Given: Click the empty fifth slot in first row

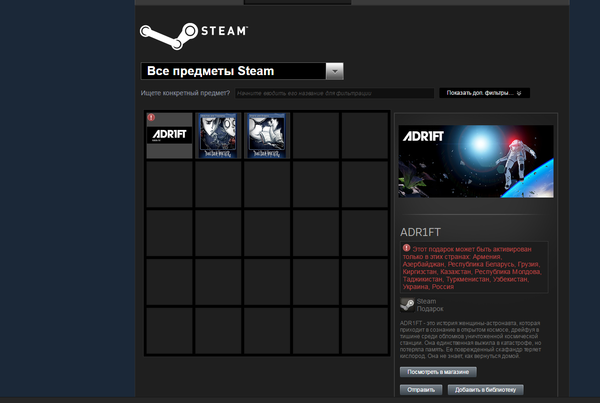Looking at the screenshot, I should coord(365,136).
